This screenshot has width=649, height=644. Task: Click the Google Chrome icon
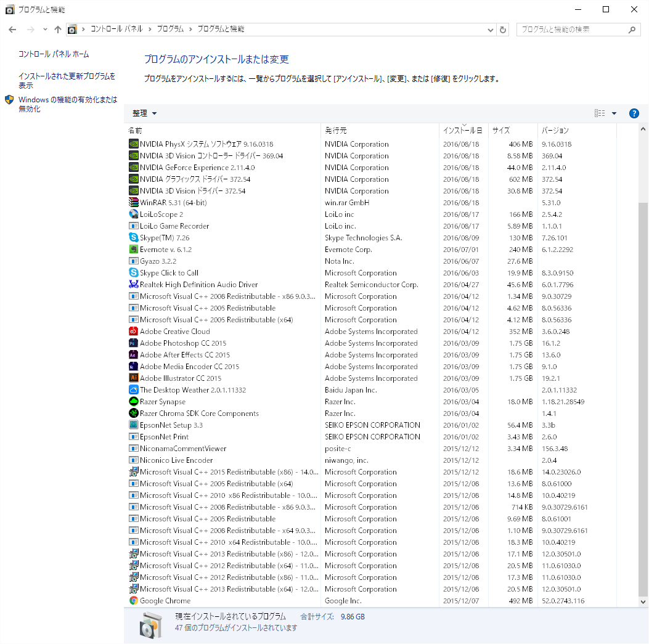pyautogui.click(x=133, y=600)
